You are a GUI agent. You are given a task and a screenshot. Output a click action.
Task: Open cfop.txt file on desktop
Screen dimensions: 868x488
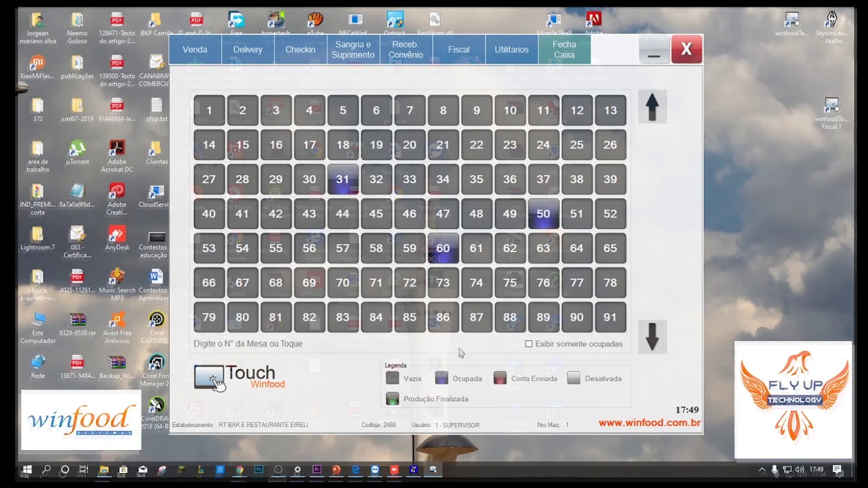156,110
